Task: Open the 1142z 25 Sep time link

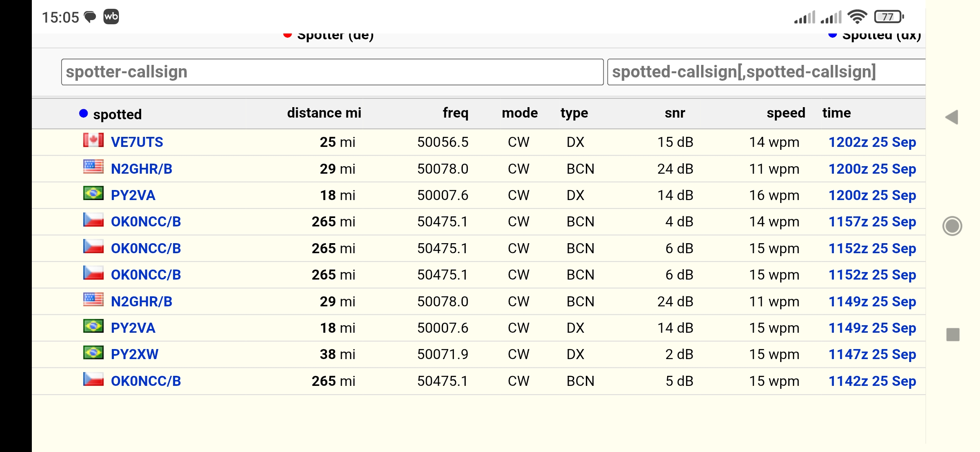Action: pos(872,381)
